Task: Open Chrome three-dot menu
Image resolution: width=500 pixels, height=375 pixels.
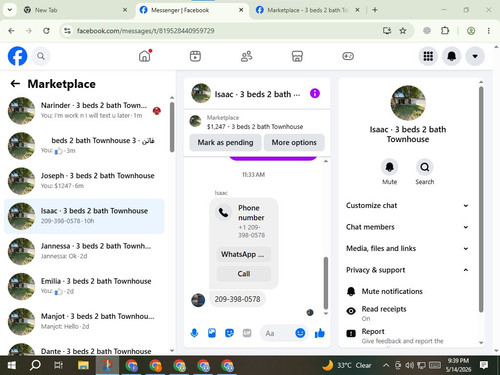Action: [488, 31]
